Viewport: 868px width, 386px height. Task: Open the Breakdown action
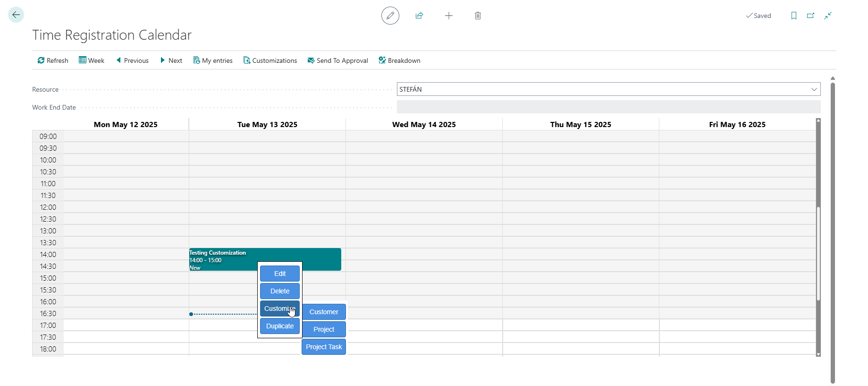point(399,60)
